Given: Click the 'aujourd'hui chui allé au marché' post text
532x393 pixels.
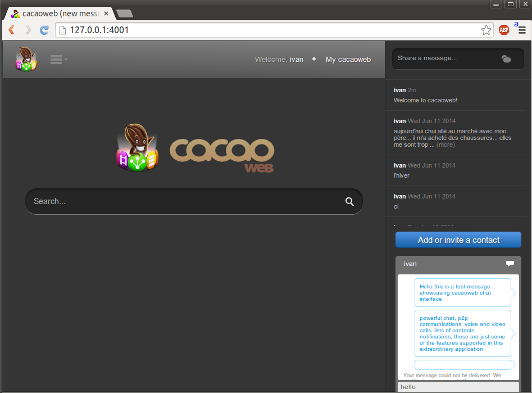Looking at the screenshot, I should click(x=453, y=138).
